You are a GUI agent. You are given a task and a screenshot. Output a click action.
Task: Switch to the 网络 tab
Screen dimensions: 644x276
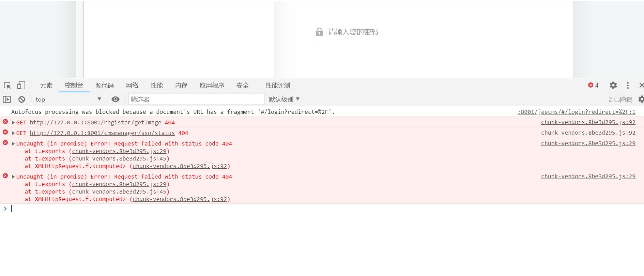[132, 86]
